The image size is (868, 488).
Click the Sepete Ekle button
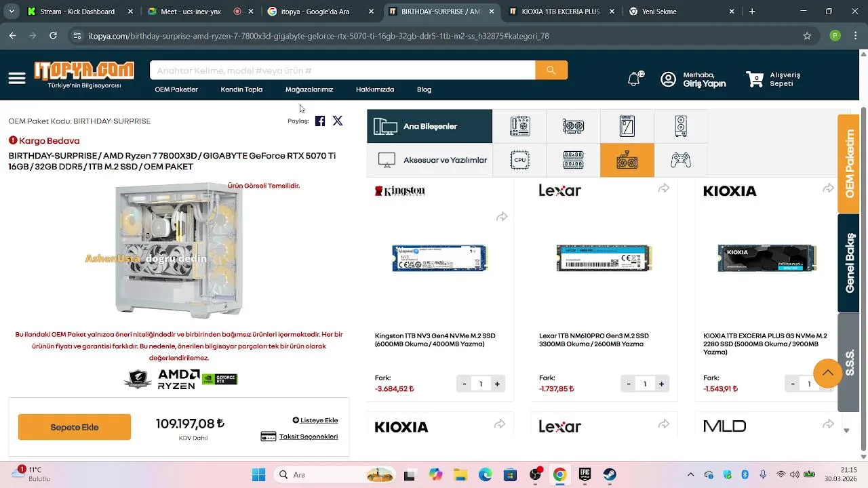pyautogui.click(x=75, y=427)
